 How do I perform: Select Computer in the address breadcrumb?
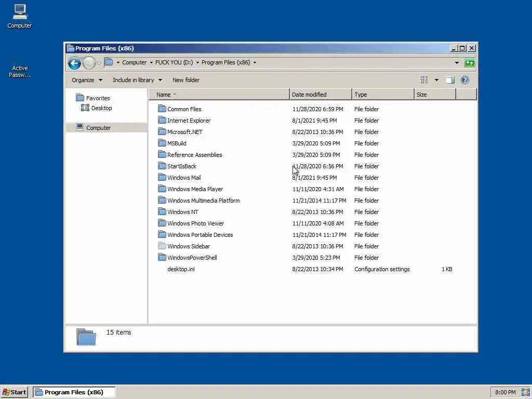[135, 62]
